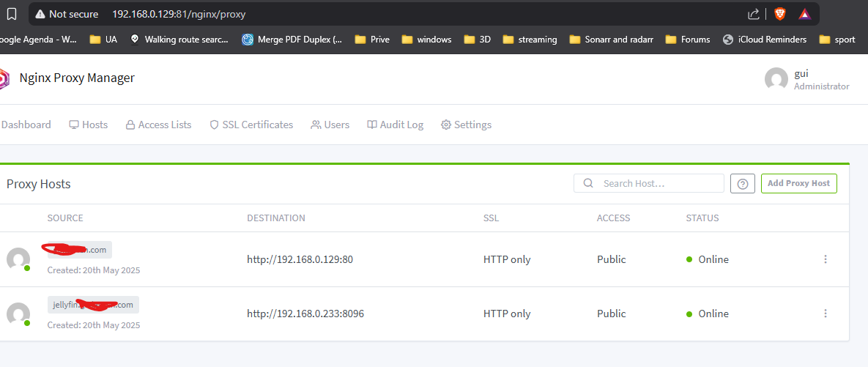Open the Google Agenda bookmark
Viewport: 868px width, 367px height.
[37, 40]
